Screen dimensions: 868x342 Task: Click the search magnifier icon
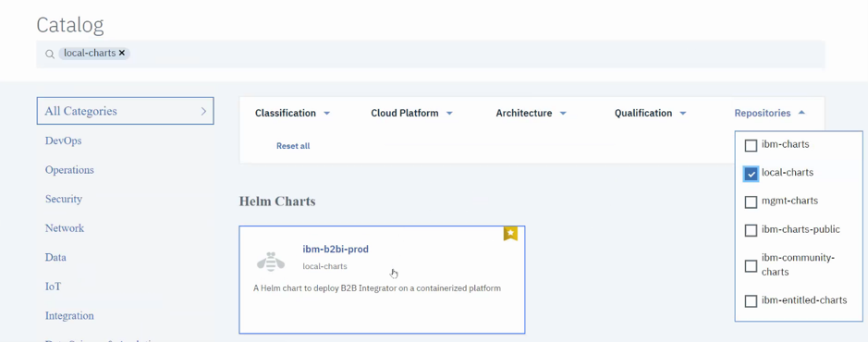pos(50,54)
